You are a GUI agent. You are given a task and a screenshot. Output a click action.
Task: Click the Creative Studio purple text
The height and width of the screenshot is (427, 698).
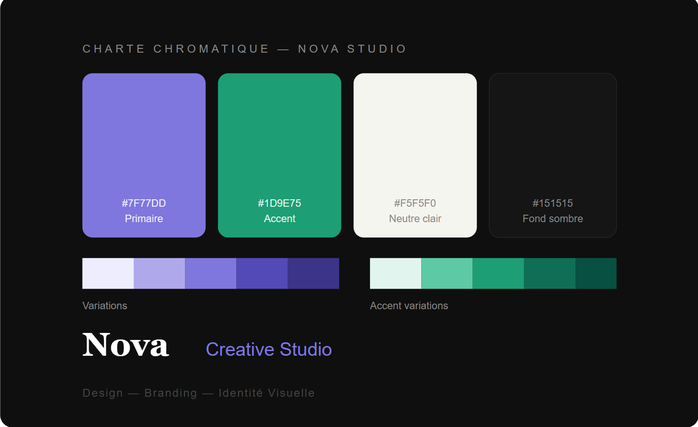click(268, 349)
